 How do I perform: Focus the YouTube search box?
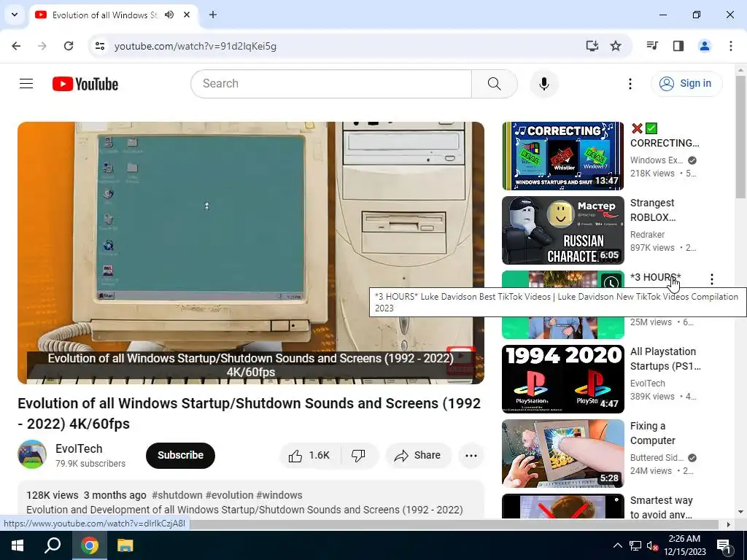point(331,84)
